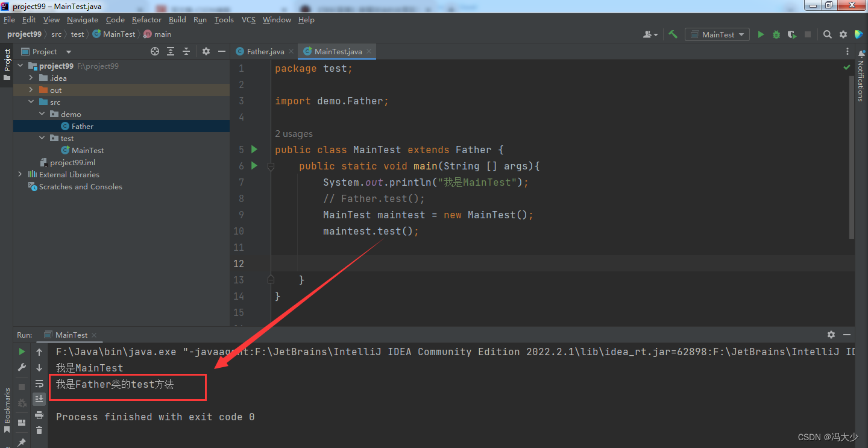Click the colorful JetBrains toolbox icon
Viewport: 868px width, 448px height.
point(859,34)
